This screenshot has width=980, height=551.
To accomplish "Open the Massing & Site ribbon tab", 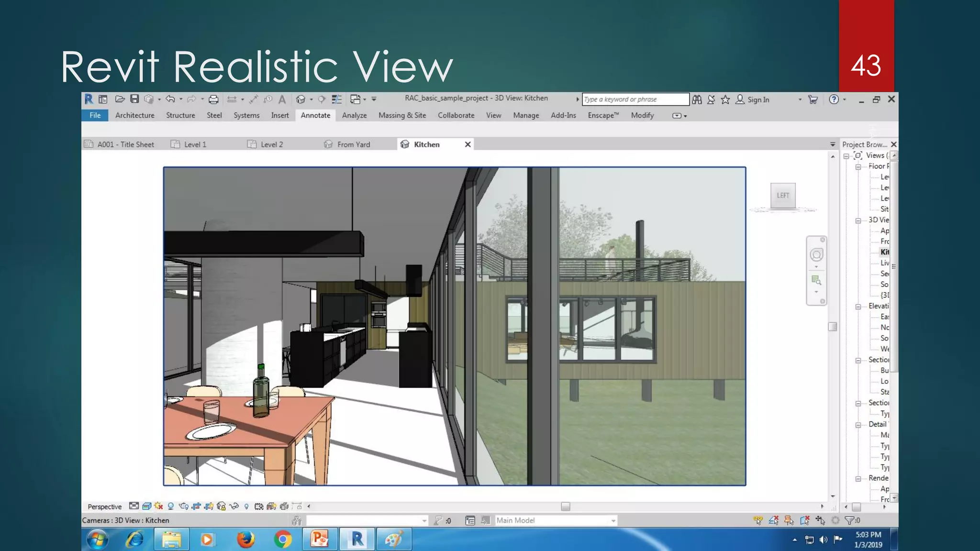I will coord(402,115).
